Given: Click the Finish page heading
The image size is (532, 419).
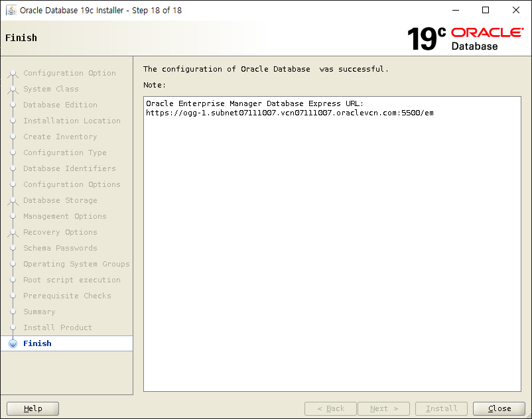Looking at the screenshot, I should point(21,38).
